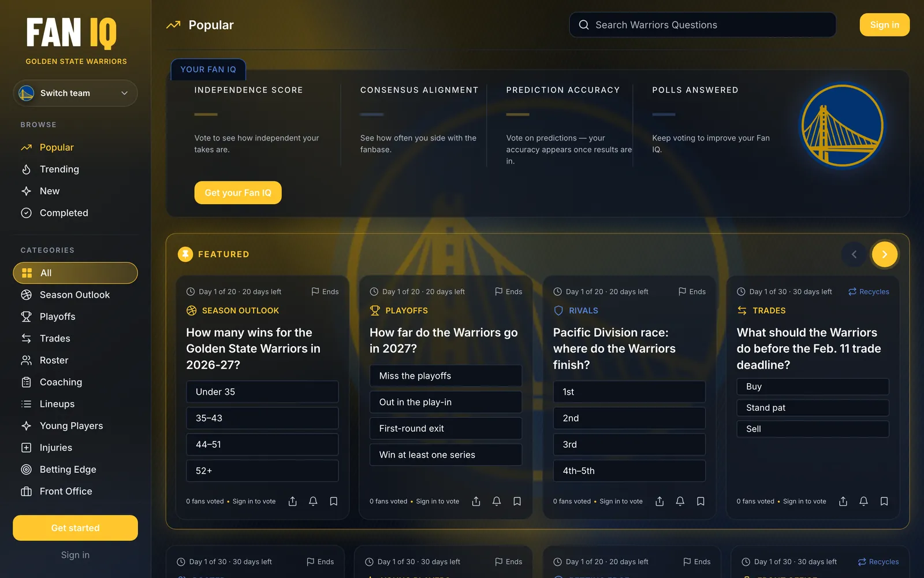Image resolution: width=924 pixels, height=578 pixels.
Task: Focus the Search Warriors Questions field
Action: tap(703, 25)
